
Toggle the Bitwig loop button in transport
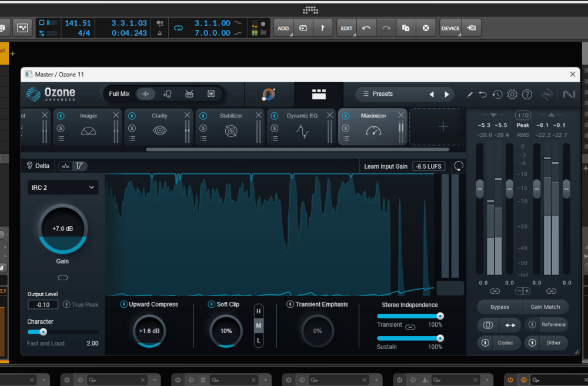pyautogui.click(x=179, y=28)
